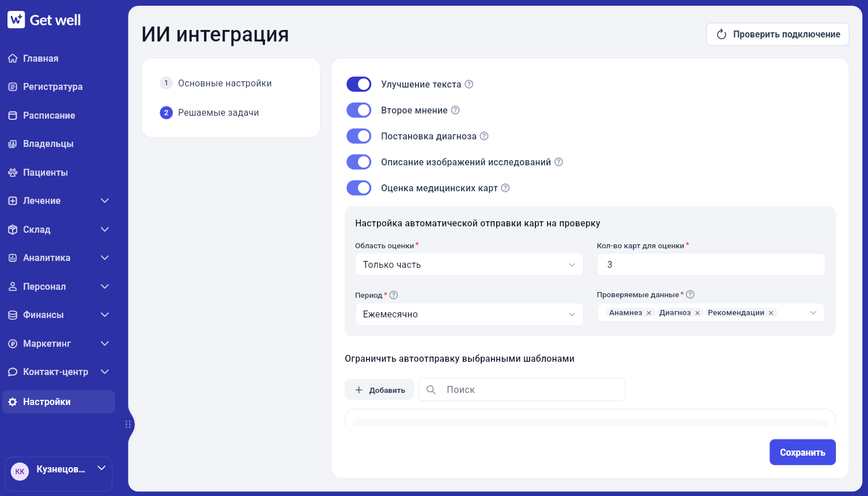The image size is (868, 496).
Task: Click the Кол-во карт для оценки field
Action: (711, 265)
